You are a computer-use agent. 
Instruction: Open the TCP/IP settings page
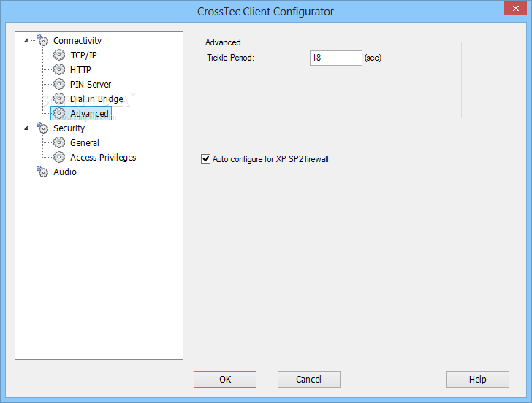83,55
